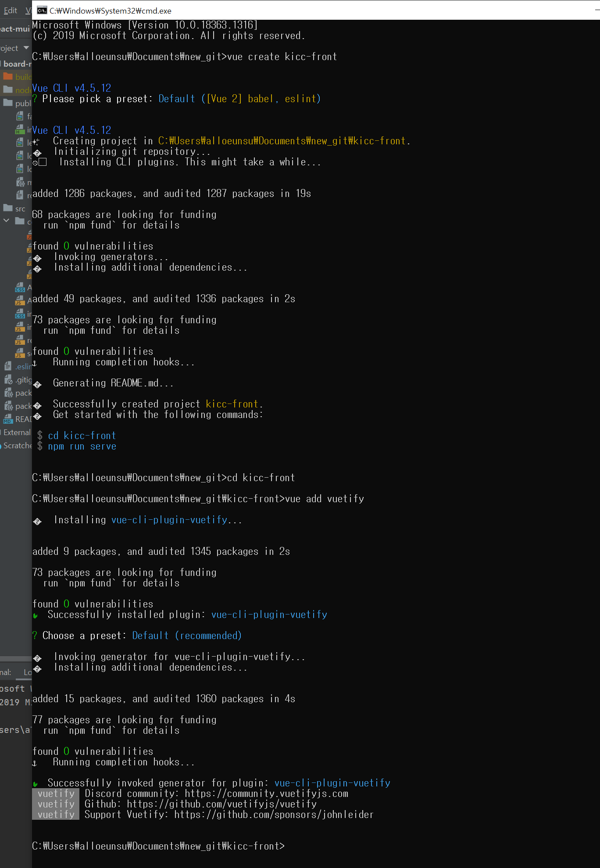Click the cmd.exe window title text
Screen dimensions: 600x868
(x=110, y=11)
